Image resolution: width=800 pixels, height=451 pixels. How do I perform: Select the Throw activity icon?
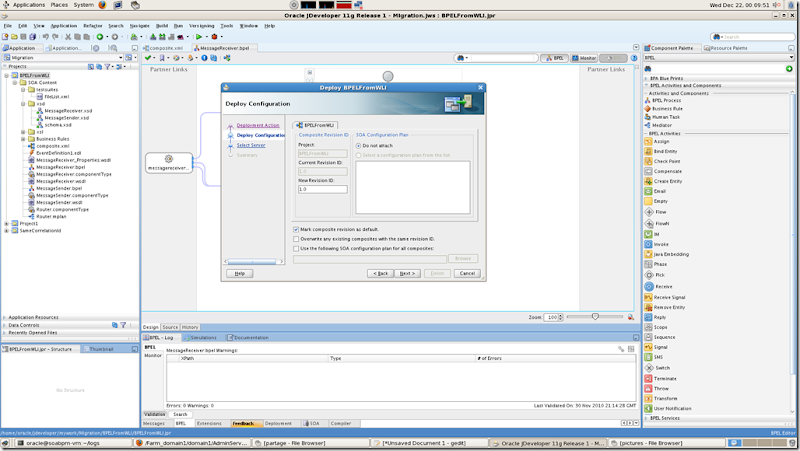point(648,389)
